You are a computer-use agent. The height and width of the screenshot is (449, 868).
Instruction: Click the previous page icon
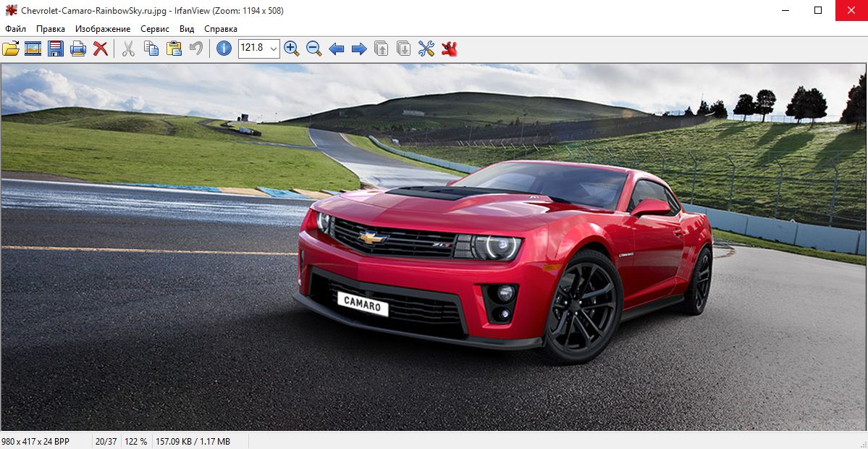(x=382, y=49)
